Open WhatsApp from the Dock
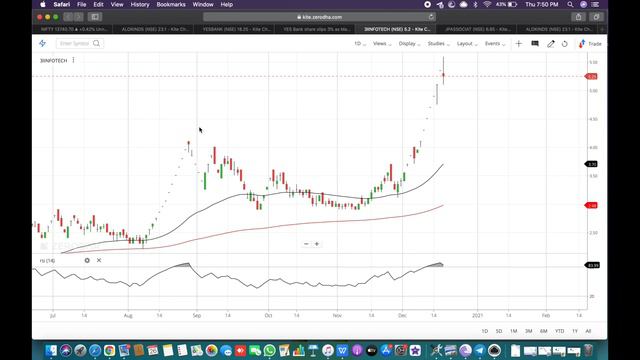This screenshot has height=360, width=640. (x=269, y=350)
